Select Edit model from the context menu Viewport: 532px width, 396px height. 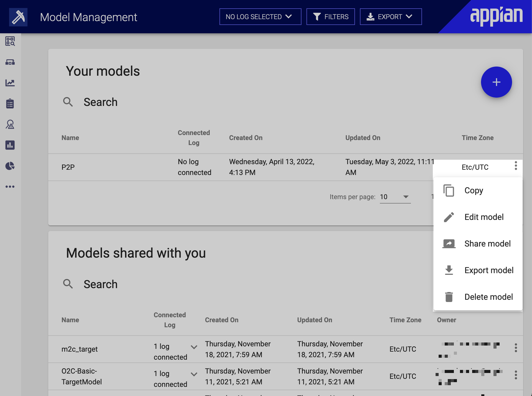tap(478, 217)
